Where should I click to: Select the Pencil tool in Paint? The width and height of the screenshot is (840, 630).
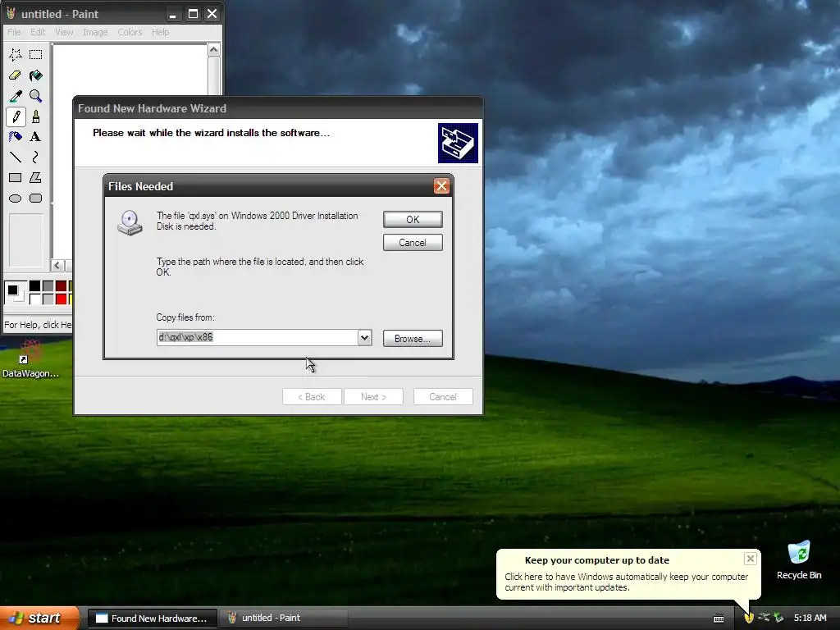(x=15, y=116)
